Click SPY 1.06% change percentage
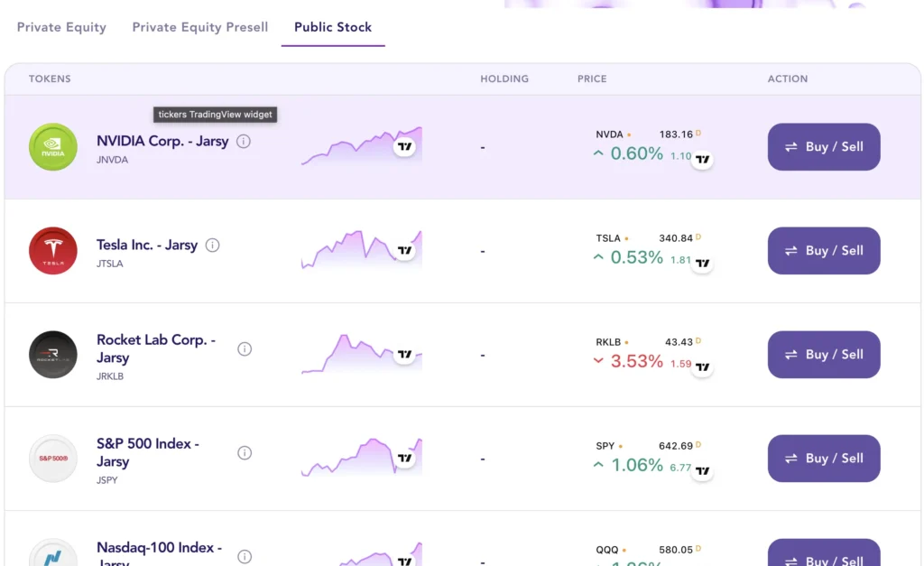This screenshot has height=566, width=924. coord(637,465)
